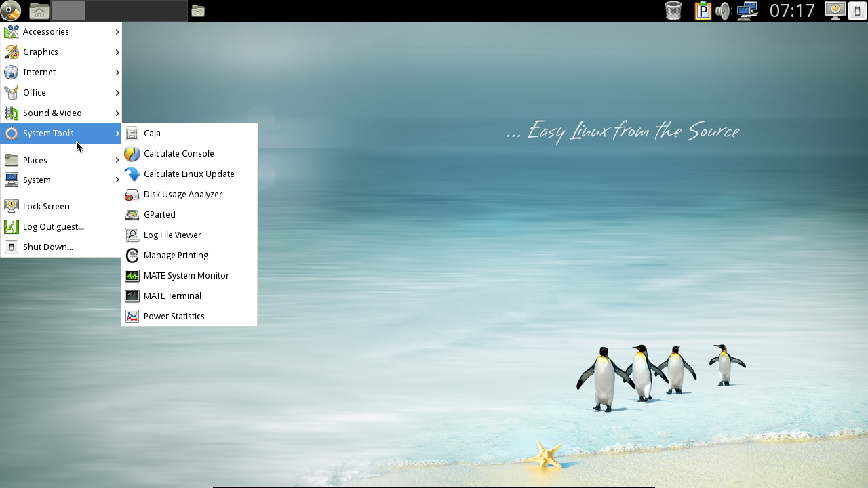Open Disk Usage Analyzer

(189, 194)
